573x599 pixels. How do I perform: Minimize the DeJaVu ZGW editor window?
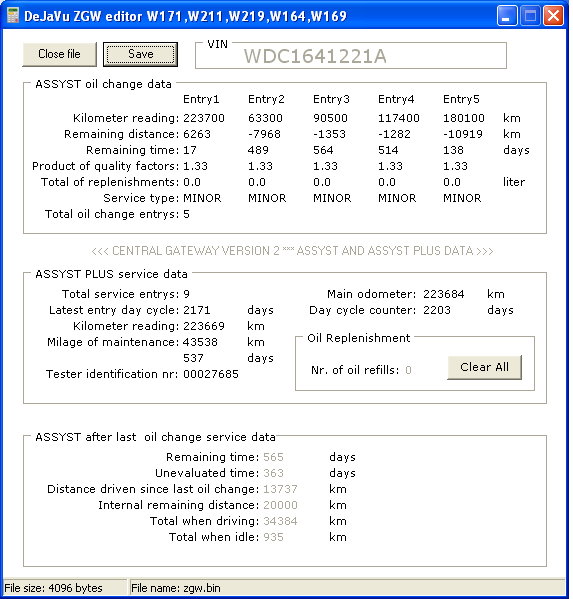[507, 16]
